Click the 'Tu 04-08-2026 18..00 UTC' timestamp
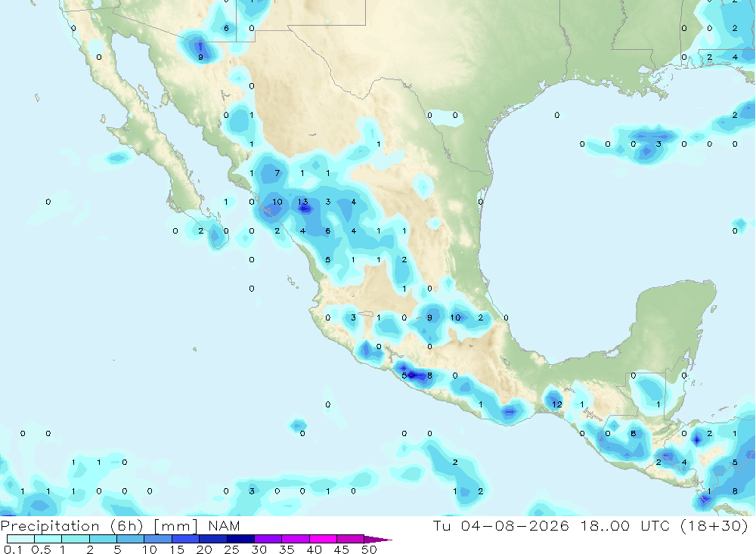756x554 pixels. pyautogui.click(x=551, y=525)
